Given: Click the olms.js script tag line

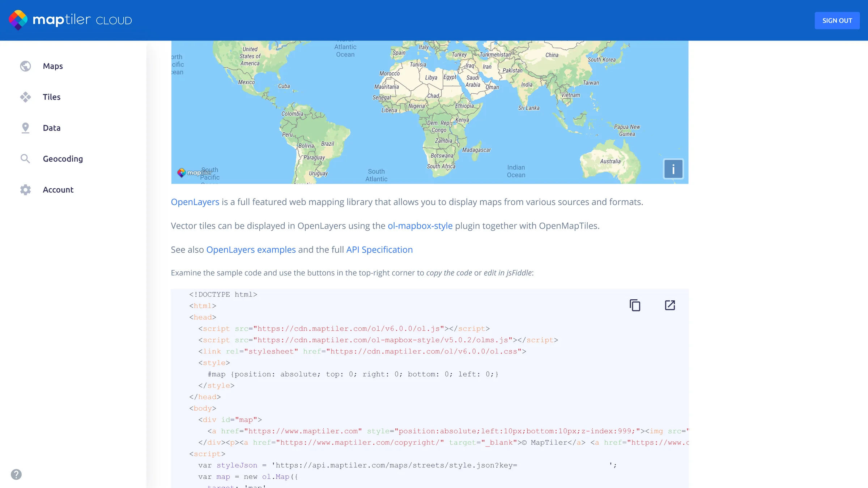Looking at the screenshot, I should click(378, 340).
